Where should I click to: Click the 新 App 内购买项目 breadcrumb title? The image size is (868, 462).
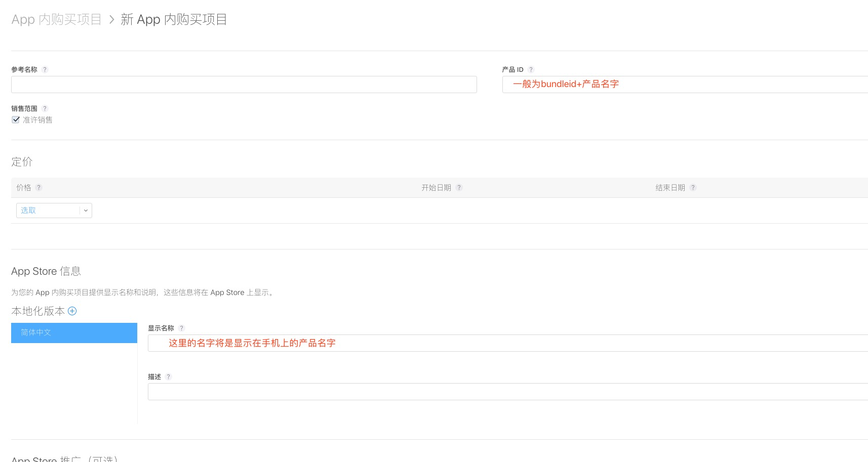(x=174, y=19)
